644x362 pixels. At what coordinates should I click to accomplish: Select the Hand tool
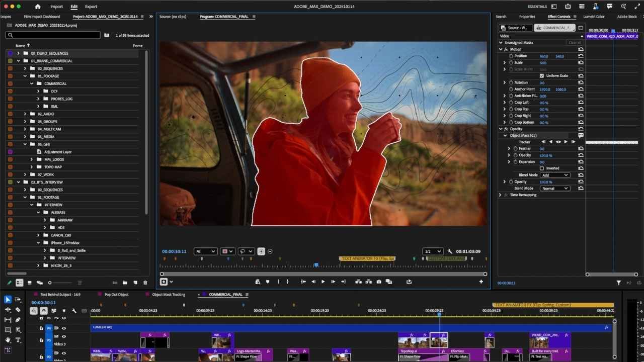click(7, 341)
